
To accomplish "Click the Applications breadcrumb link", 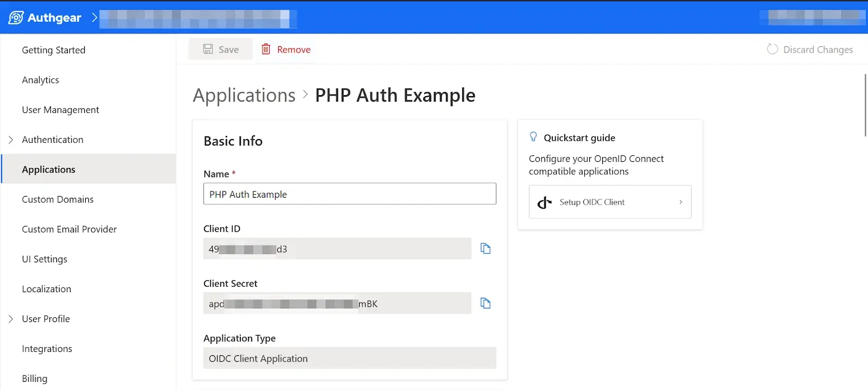I will click(244, 96).
